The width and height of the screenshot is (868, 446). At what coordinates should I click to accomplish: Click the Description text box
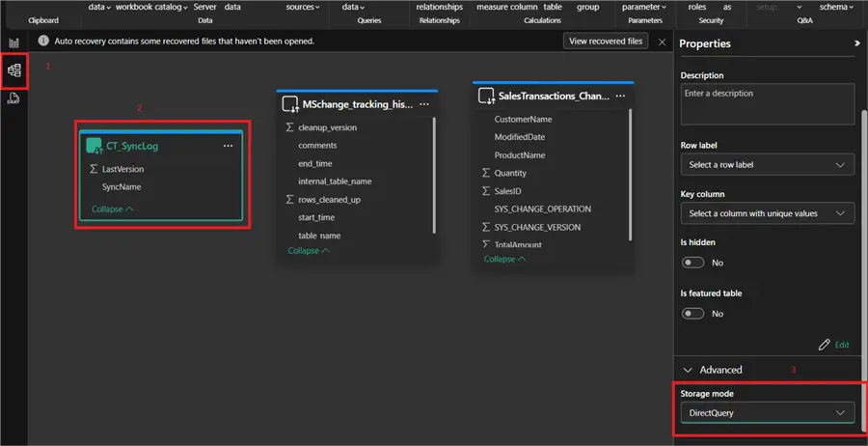coord(768,104)
